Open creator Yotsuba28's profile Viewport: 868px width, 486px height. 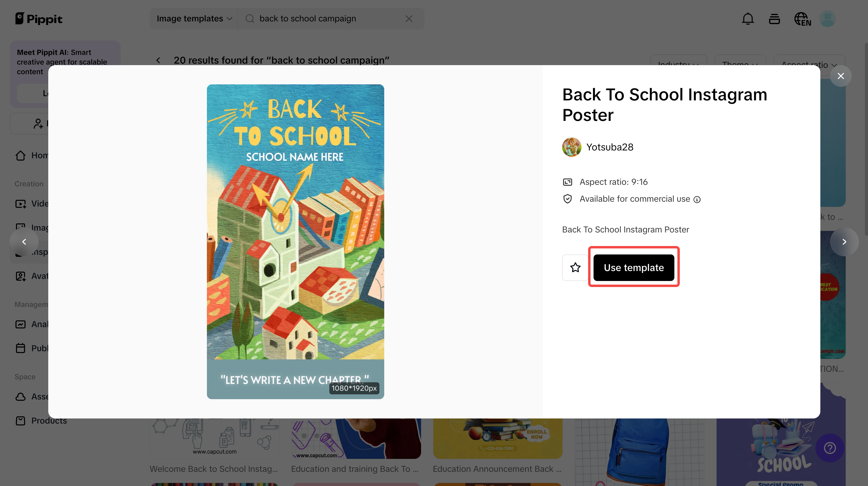(x=610, y=147)
